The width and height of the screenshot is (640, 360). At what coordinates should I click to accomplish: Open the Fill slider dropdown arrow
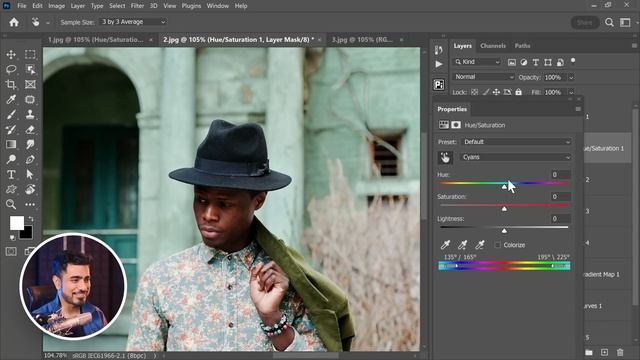click(571, 93)
